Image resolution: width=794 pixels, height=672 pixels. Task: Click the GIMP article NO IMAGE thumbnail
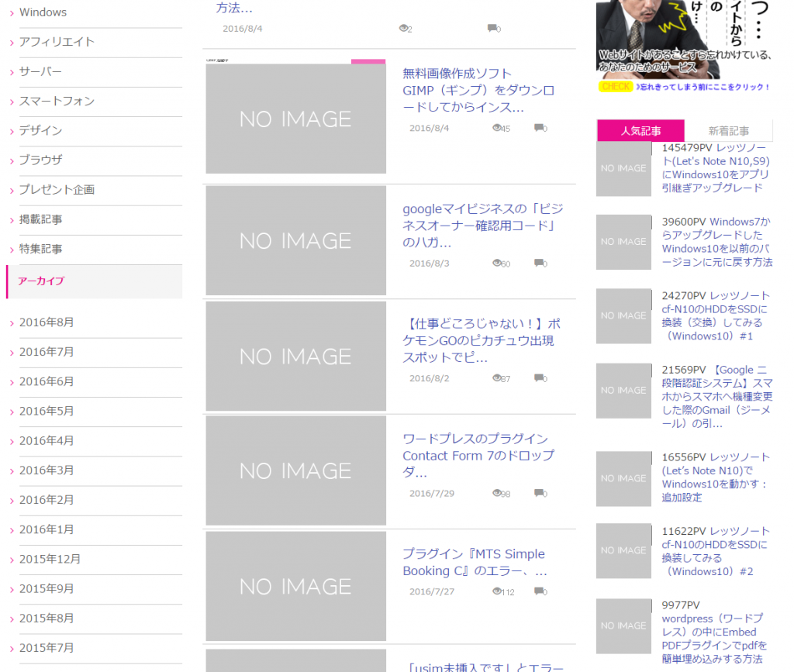[x=295, y=119]
